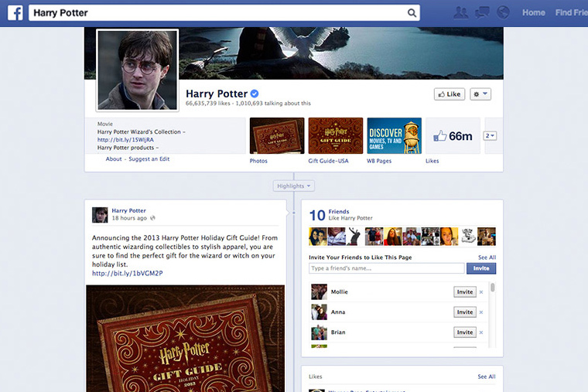The image size is (588, 392).
Task: Open the Gift Guide-USA thumbnail
Action: [335, 136]
